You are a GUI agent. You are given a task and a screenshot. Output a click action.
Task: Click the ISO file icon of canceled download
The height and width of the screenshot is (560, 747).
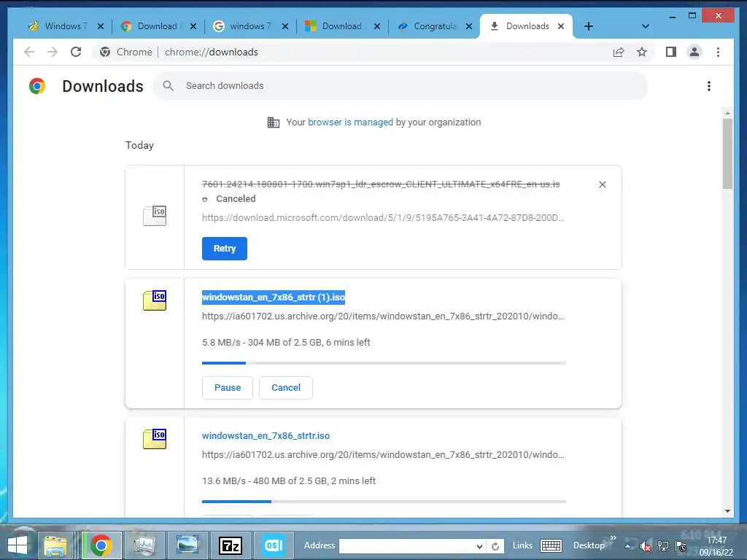tap(155, 216)
